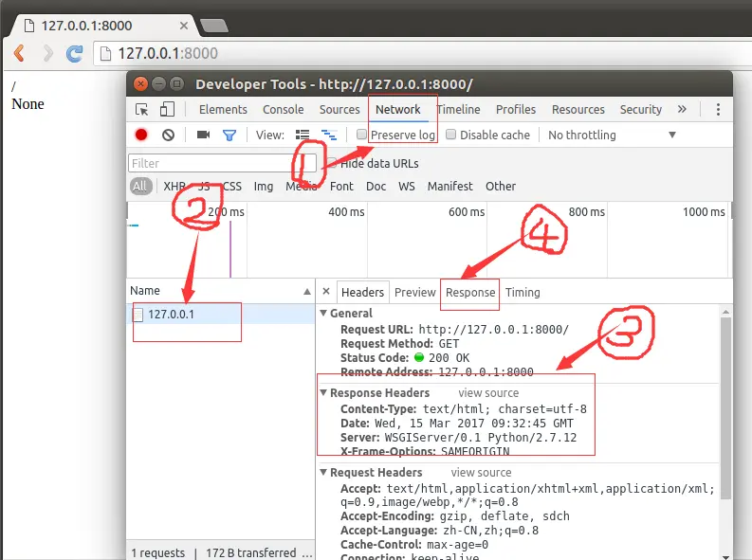Filter requests by Manifest
Image resolution: width=752 pixels, height=560 pixels.
point(449,187)
